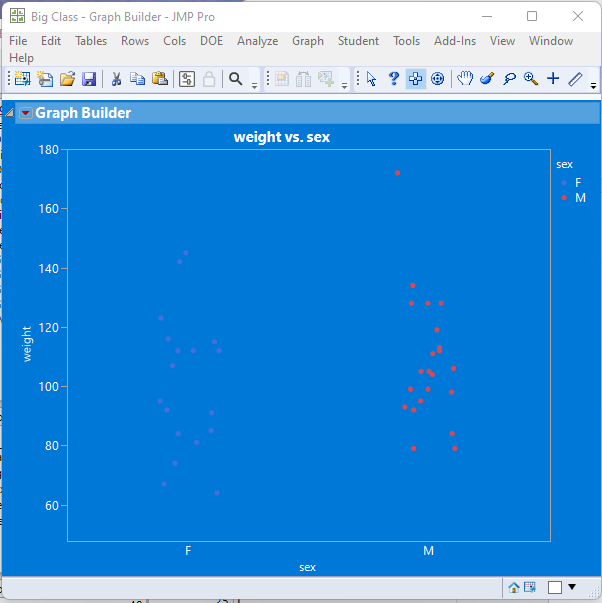Click the Save floppy disk icon
The height and width of the screenshot is (603, 602).
tap(89, 79)
